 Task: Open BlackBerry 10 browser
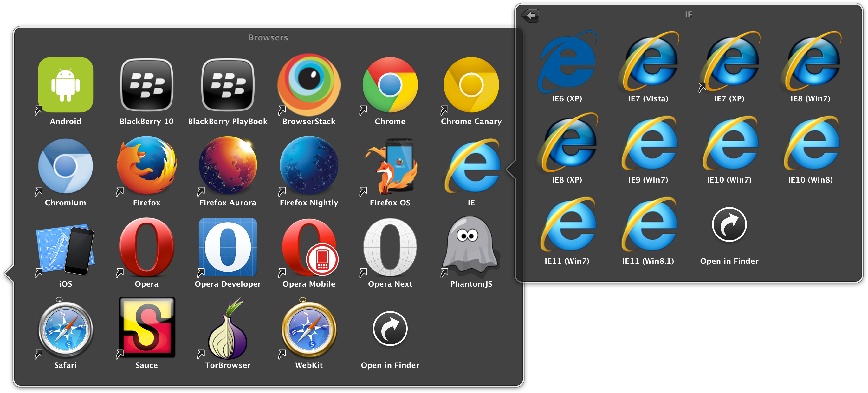(x=146, y=85)
